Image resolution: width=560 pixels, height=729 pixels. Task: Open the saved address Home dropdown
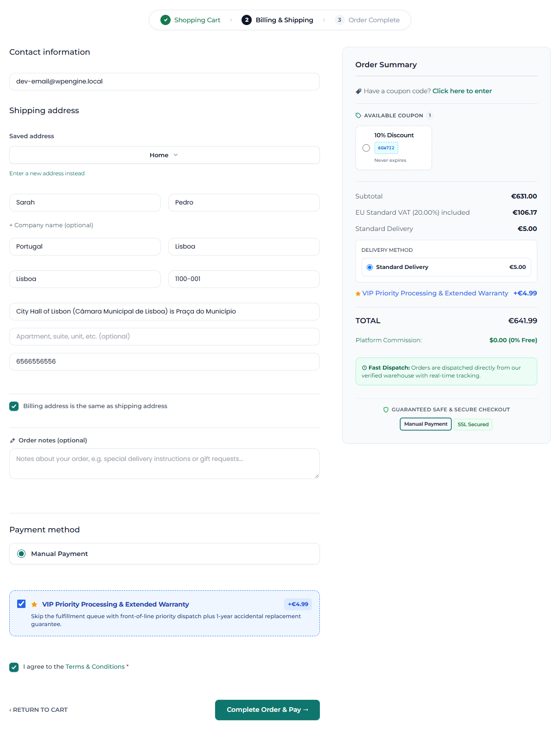(165, 155)
